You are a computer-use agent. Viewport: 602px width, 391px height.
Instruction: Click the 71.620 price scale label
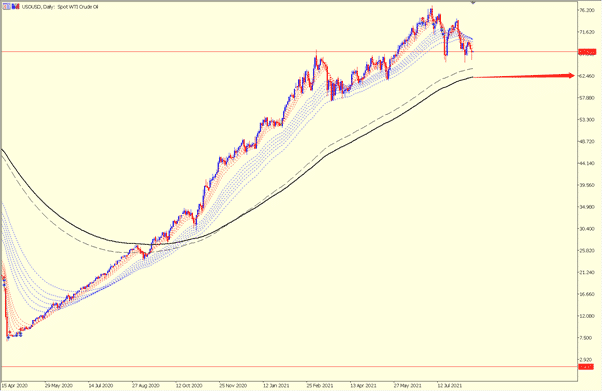click(x=587, y=32)
